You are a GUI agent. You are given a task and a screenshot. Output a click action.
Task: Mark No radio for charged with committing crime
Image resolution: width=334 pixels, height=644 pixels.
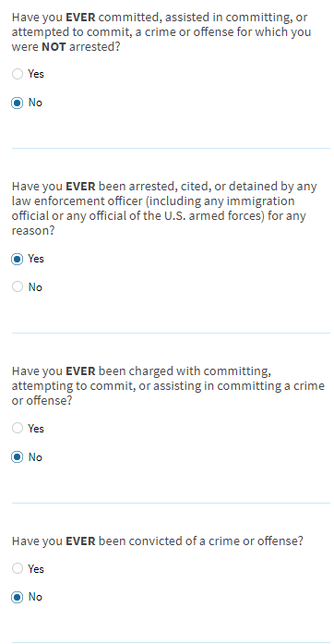[x=18, y=457]
